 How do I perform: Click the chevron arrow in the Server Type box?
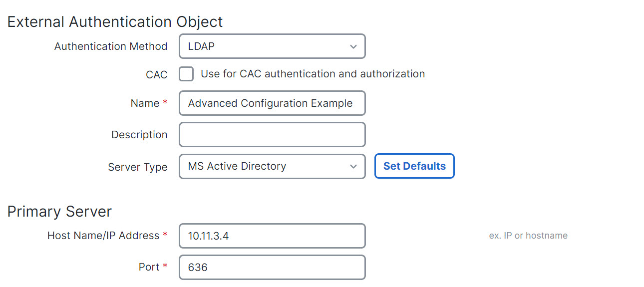coord(353,167)
